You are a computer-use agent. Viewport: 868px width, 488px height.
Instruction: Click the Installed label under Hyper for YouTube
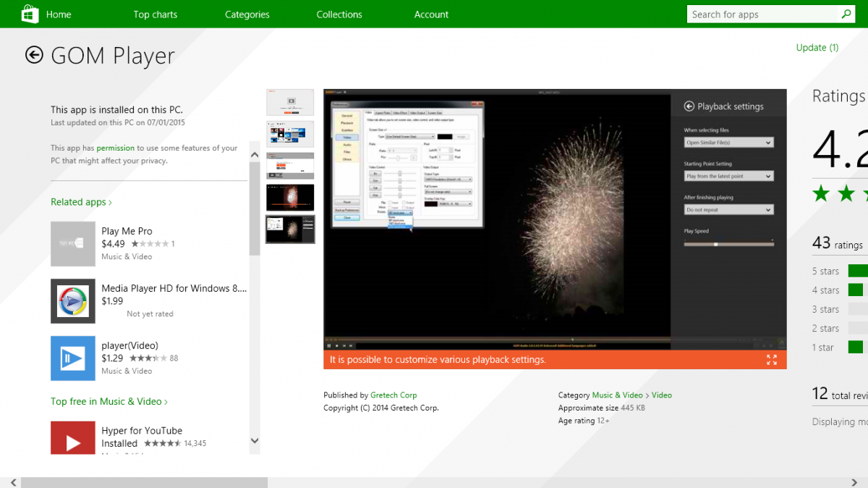119,444
